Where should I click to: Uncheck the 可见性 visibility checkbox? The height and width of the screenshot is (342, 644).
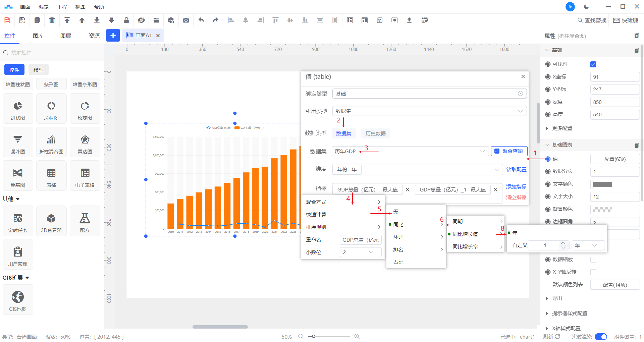[593, 64]
